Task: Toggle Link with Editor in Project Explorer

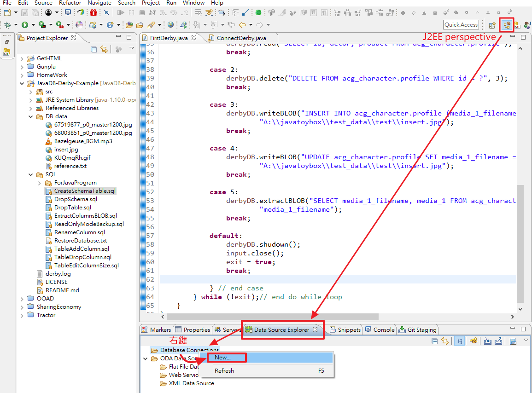Action: pos(104,49)
